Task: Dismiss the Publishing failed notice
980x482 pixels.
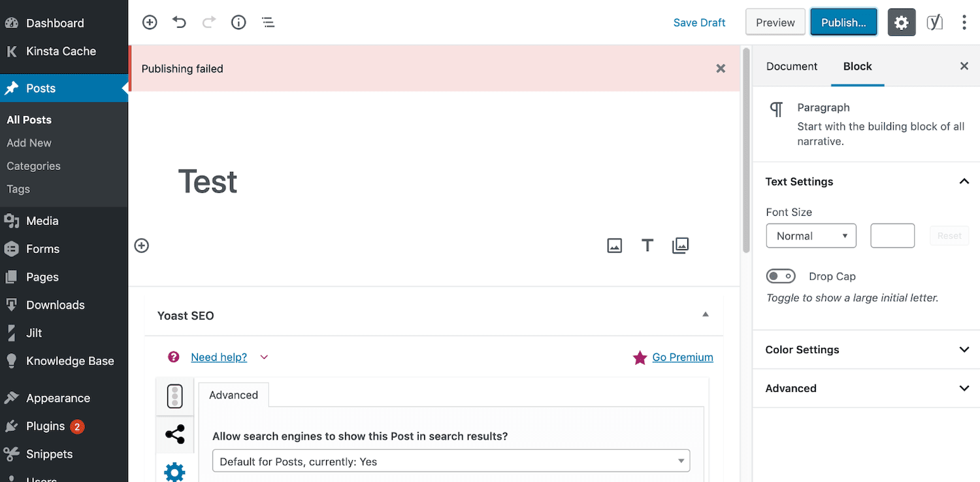Action: (721, 68)
